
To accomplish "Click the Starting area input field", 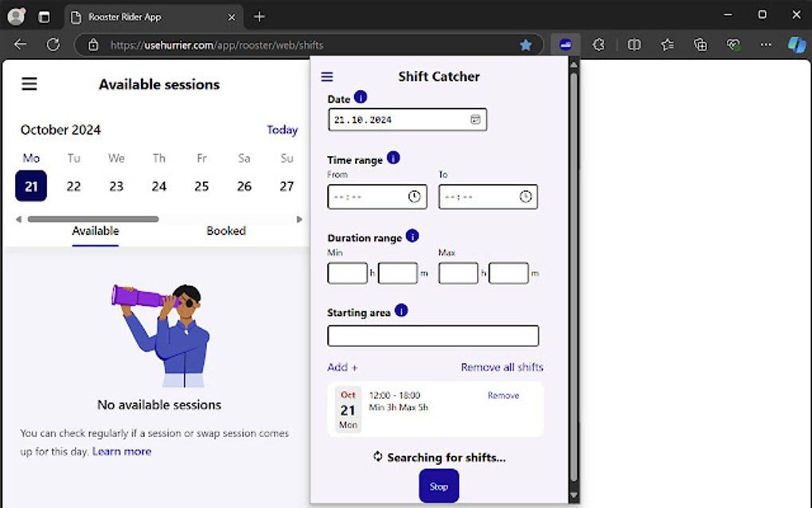I will (x=433, y=335).
